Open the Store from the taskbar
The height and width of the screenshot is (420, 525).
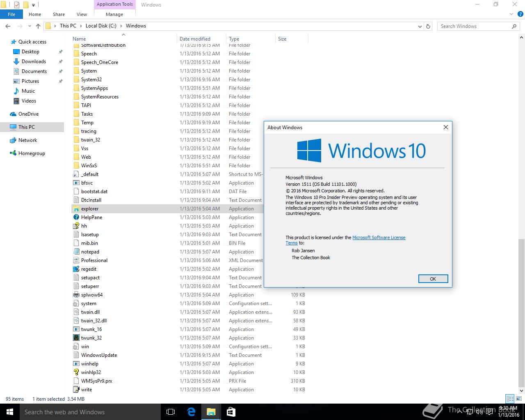point(231,412)
